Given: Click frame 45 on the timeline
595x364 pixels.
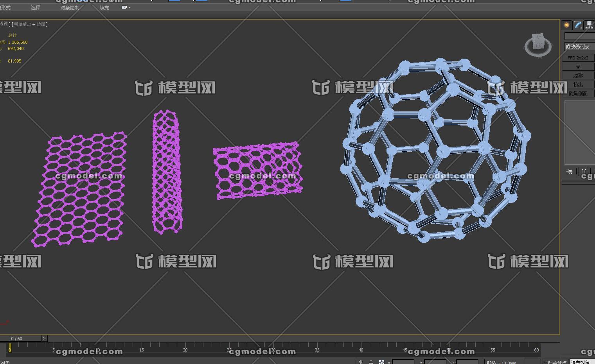Looking at the screenshot, I should coord(405,349).
